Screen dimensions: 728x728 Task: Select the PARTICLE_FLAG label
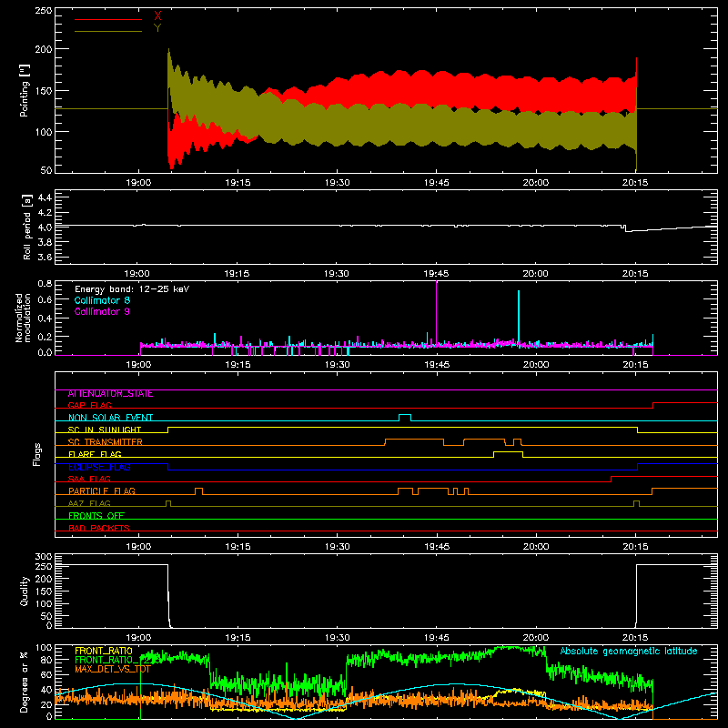[x=102, y=491]
